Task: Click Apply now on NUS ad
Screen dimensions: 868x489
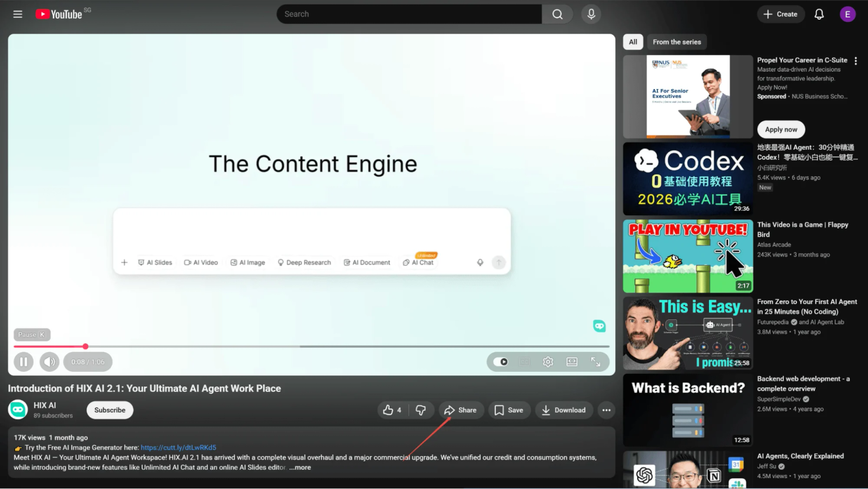Action: (x=781, y=129)
